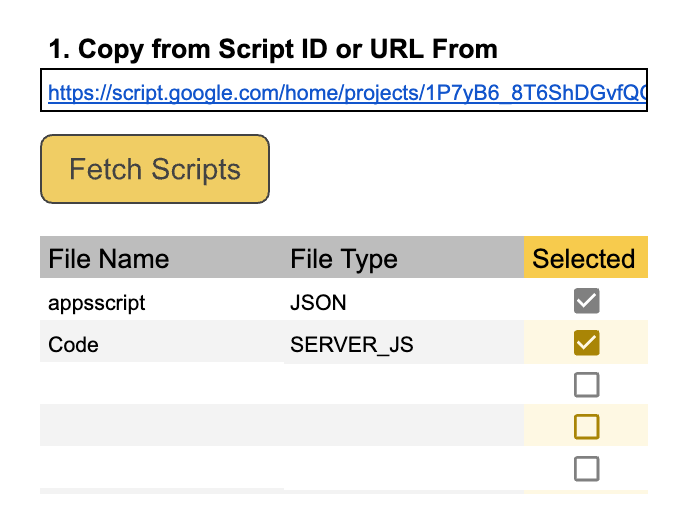Tick the checkbox in the first empty row
Image resolution: width=686 pixels, height=506 pixels.
pyautogui.click(x=586, y=384)
